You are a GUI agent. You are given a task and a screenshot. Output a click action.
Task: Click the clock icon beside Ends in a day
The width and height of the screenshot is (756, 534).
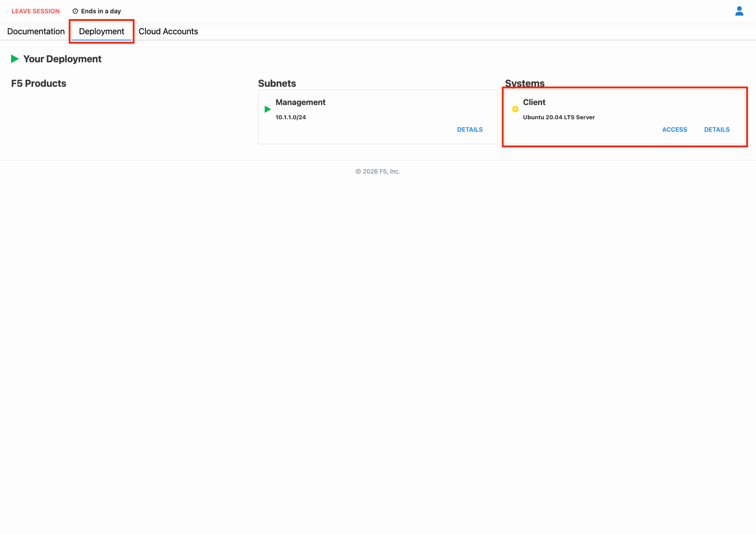point(75,11)
